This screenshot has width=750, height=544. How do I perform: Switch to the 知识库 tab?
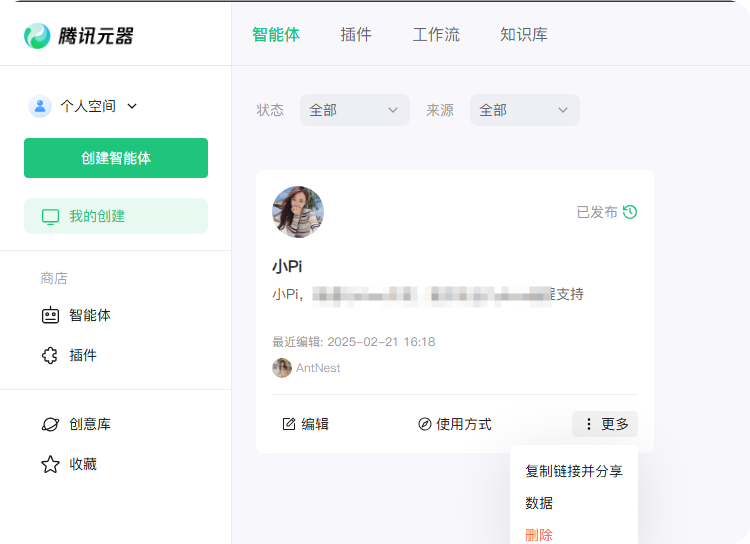(524, 35)
